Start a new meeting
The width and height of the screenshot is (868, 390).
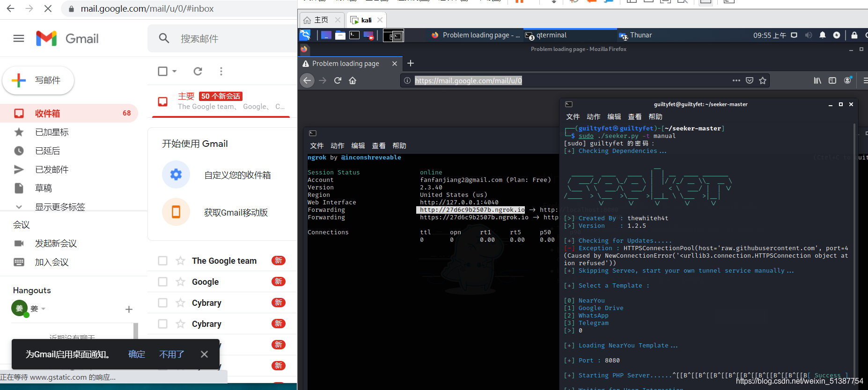[x=56, y=243]
